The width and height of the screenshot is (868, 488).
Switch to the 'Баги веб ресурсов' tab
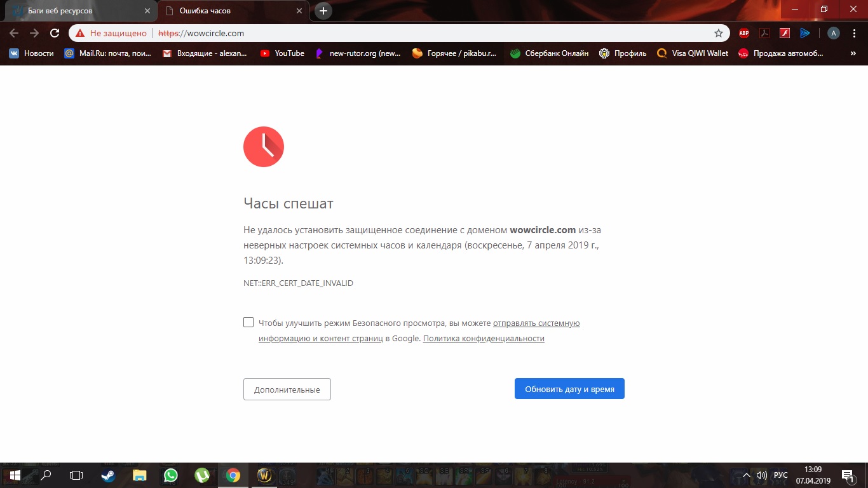pyautogui.click(x=79, y=11)
